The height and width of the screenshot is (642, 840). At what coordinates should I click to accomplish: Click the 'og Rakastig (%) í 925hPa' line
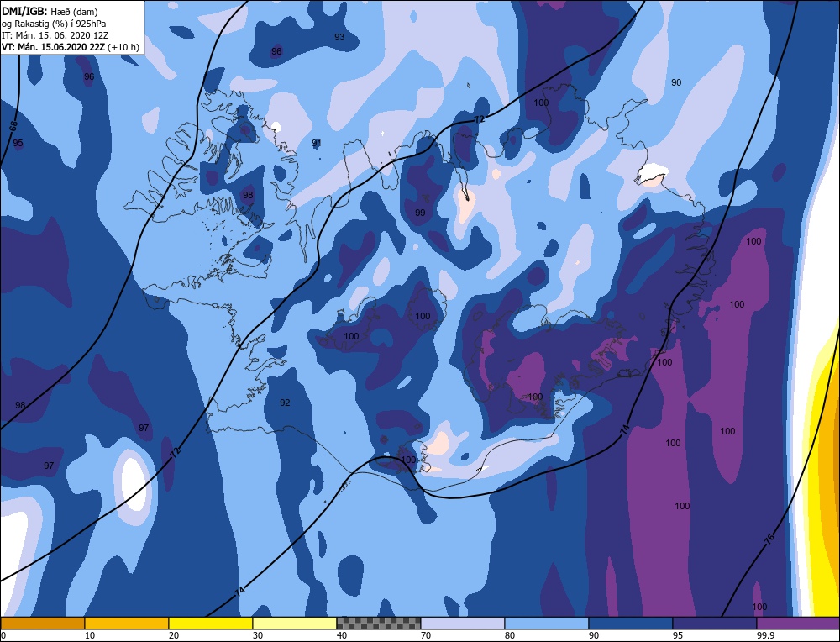click(54, 23)
